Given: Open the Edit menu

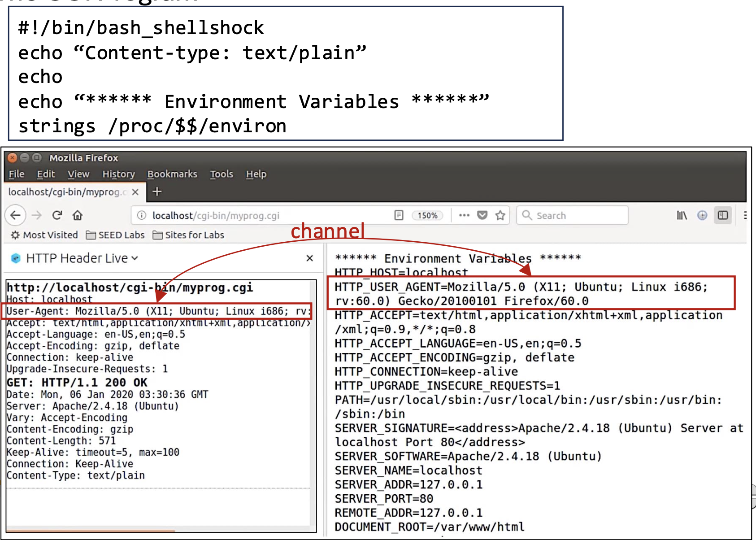Looking at the screenshot, I should click(x=46, y=174).
